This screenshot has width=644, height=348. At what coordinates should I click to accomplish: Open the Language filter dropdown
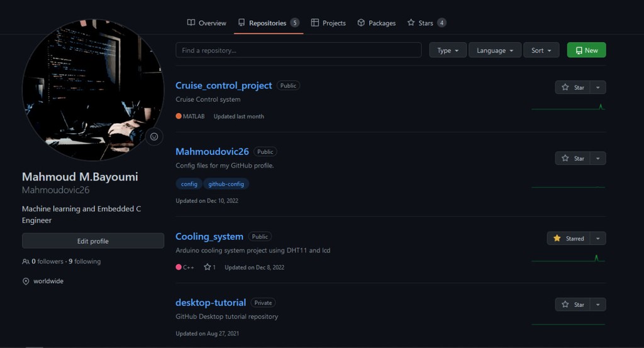point(495,50)
